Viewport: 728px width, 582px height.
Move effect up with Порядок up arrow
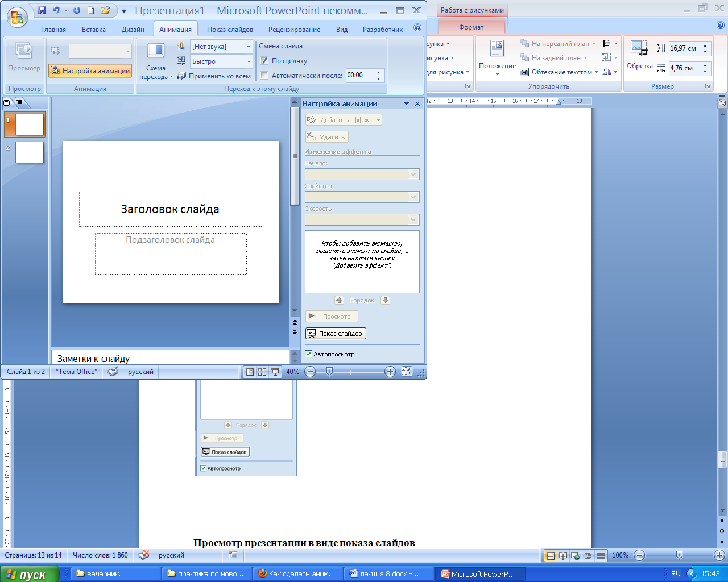tap(339, 300)
